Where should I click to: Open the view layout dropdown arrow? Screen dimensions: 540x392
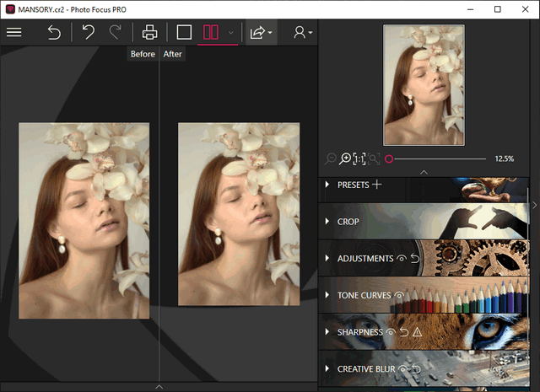tap(231, 33)
